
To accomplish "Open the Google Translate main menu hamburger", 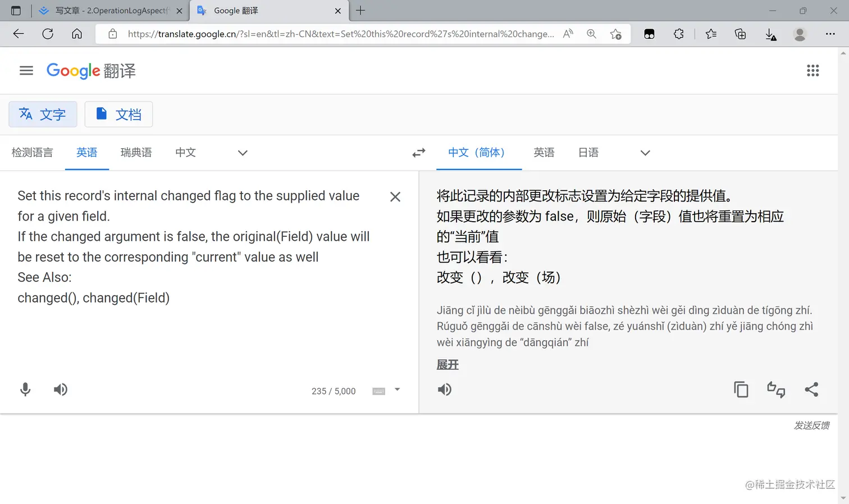I will click(26, 71).
